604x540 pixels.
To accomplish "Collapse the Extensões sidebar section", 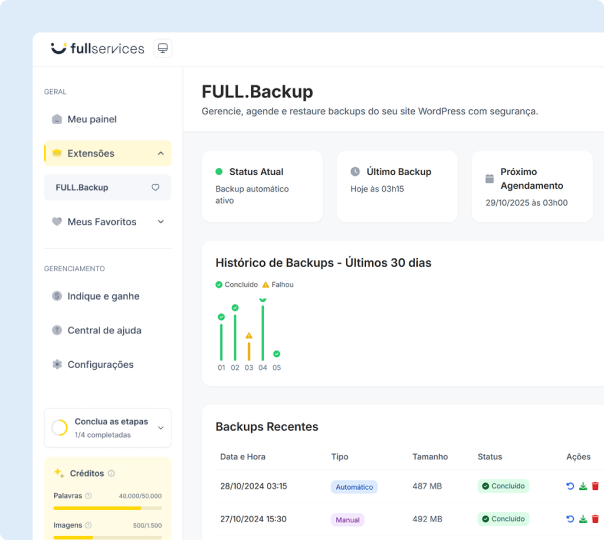I will click(161, 153).
